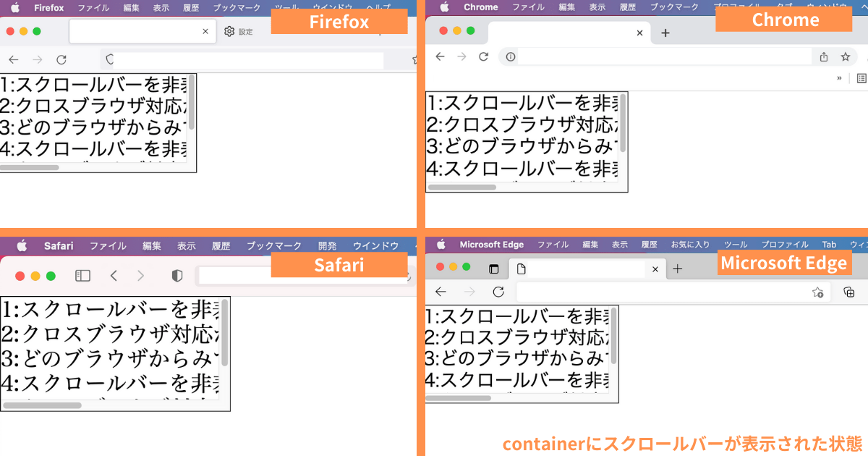Open Safari's 開発 menu

tap(327, 245)
